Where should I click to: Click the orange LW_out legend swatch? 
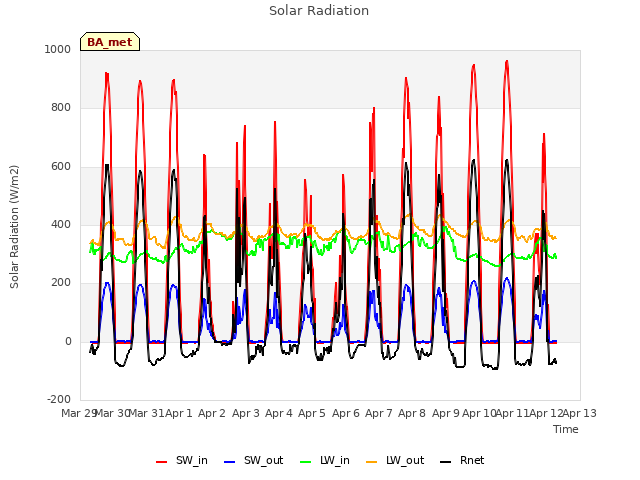pyautogui.click(x=372, y=462)
